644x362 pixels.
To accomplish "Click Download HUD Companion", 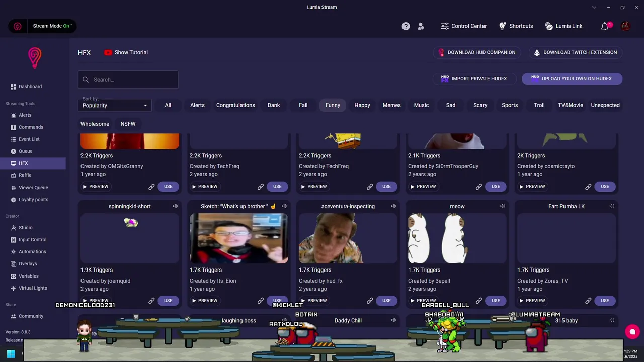I will click(x=476, y=52).
